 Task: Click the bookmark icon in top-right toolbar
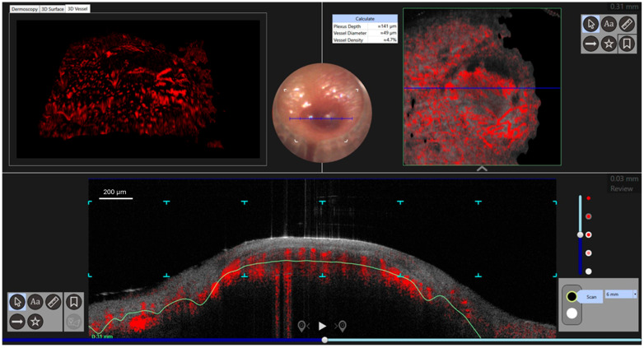[627, 44]
